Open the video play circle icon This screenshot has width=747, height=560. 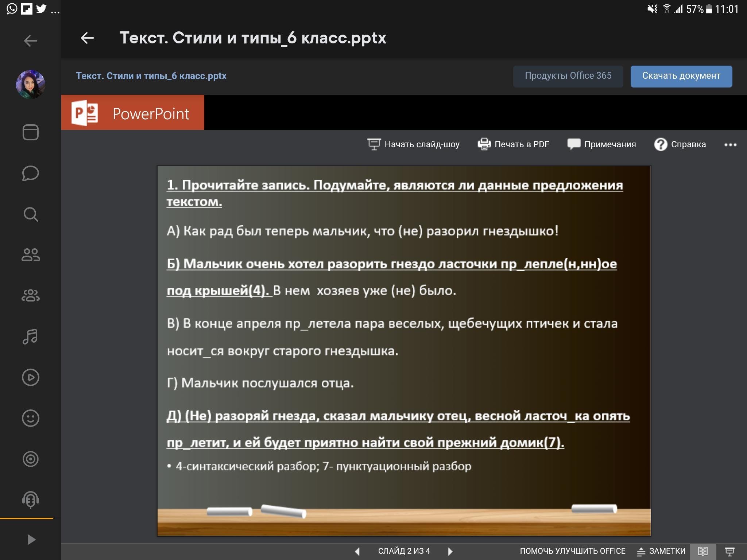point(31,377)
